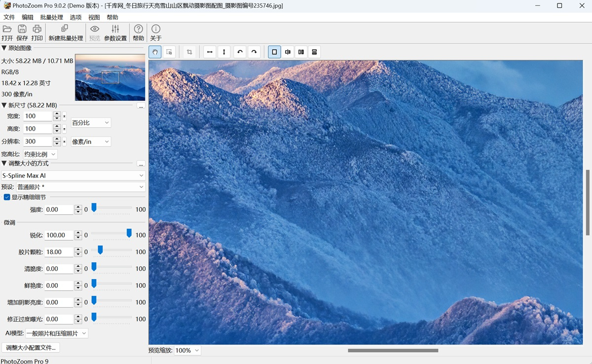The image size is (592, 364).
Task: Select the side-by-side preview layout icon
Action: [301, 52]
